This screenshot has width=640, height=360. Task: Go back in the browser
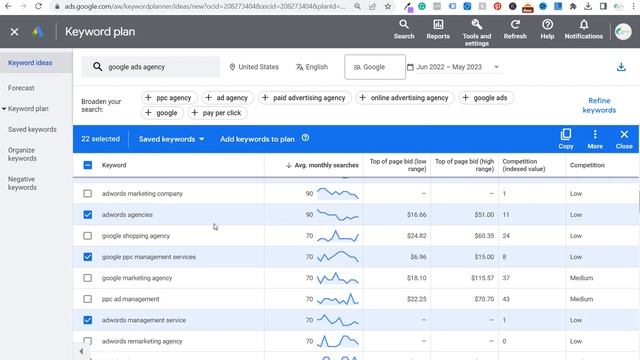click(8, 6)
